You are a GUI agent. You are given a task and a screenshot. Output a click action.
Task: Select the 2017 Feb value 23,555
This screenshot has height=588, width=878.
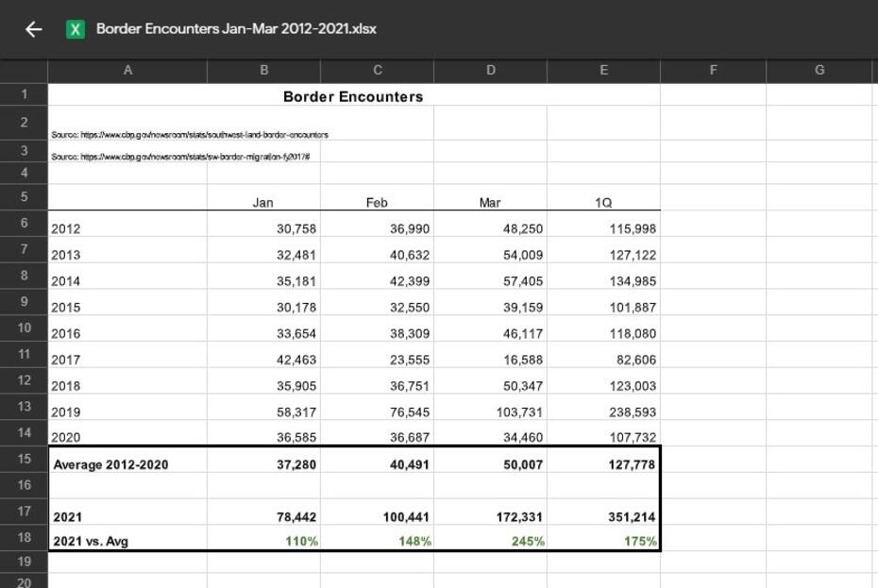point(410,360)
